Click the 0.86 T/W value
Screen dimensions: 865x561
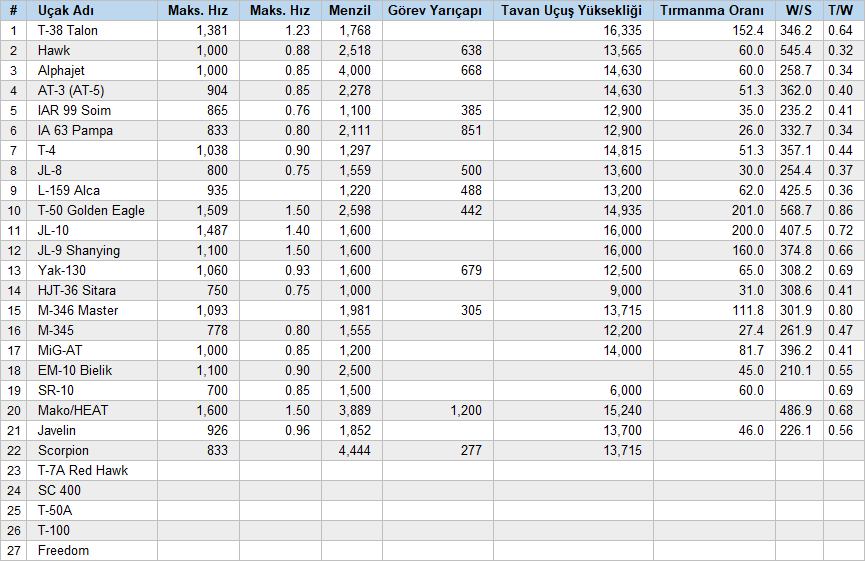click(841, 210)
